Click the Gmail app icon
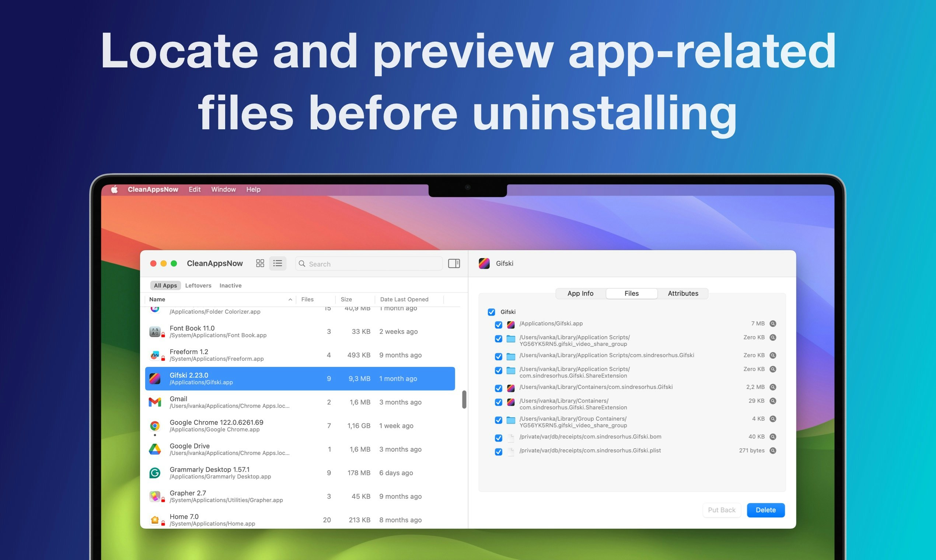The height and width of the screenshot is (560, 936). [155, 402]
